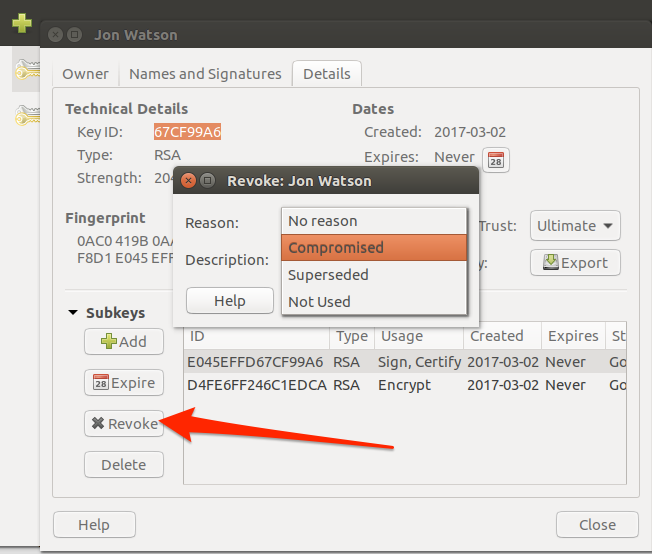Sort subkeys by the Usage column header
This screenshot has height=554, width=652.
tap(419, 336)
